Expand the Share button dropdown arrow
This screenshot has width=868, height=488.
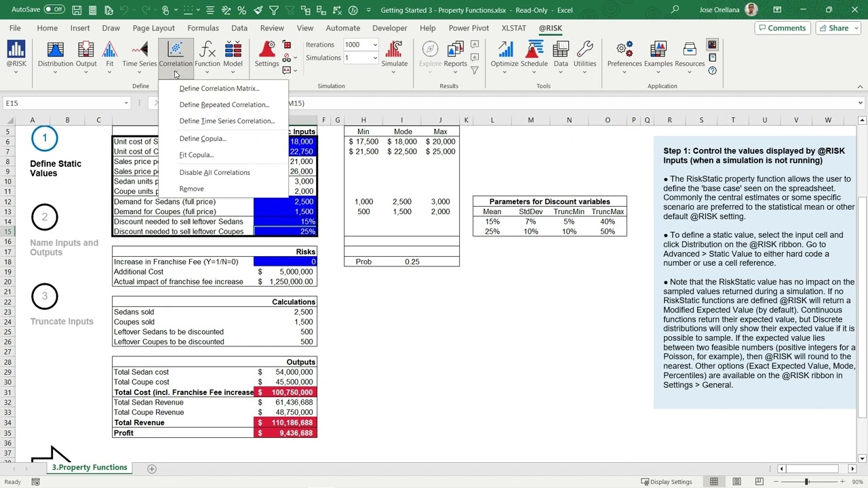(x=856, y=28)
